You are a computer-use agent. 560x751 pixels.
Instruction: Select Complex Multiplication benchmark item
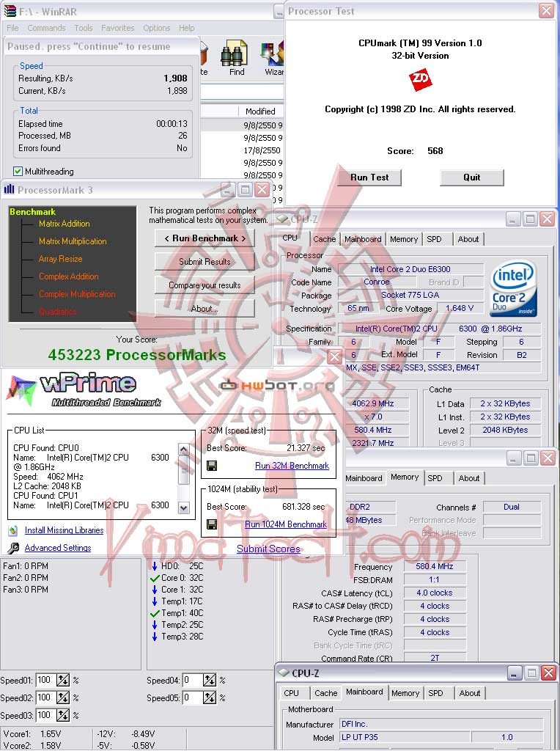[x=77, y=294]
